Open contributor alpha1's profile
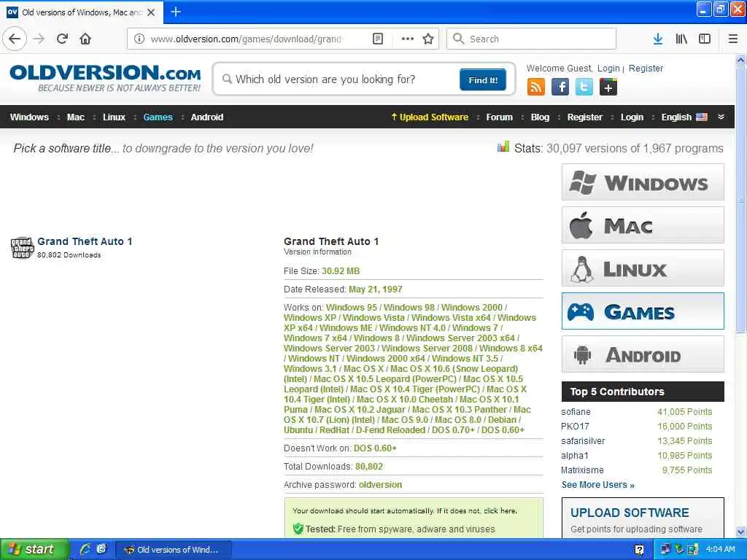 (x=575, y=455)
